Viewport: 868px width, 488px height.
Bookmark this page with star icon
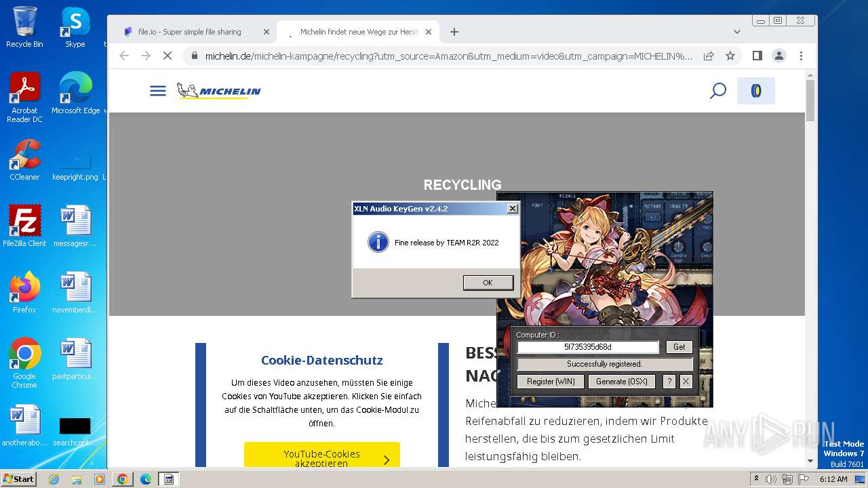point(730,56)
